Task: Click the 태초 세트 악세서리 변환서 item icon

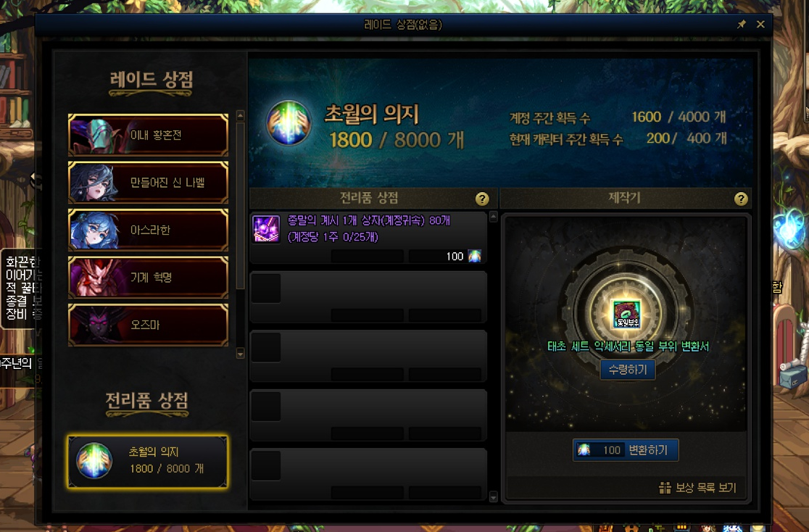Action: pos(627,314)
